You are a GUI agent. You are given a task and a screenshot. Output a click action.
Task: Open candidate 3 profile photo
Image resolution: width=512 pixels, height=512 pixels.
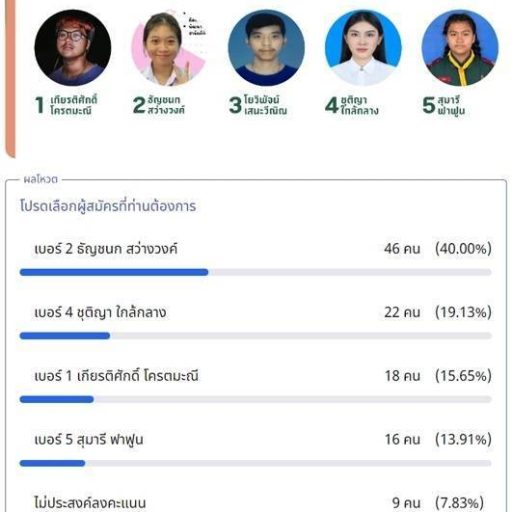point(266,48)
